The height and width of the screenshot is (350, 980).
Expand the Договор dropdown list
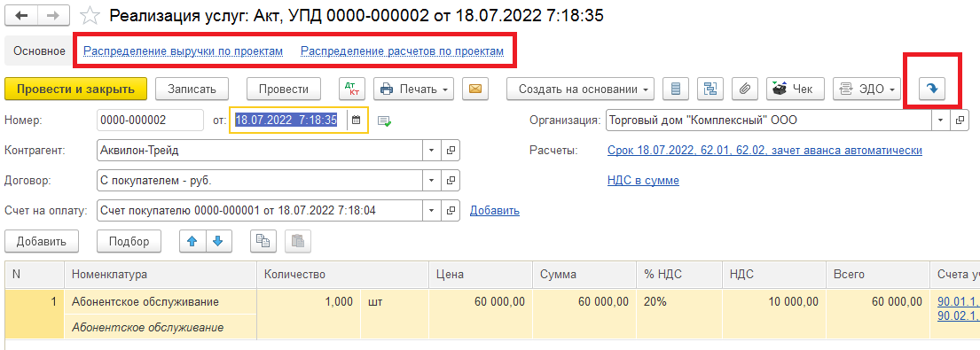431,180
